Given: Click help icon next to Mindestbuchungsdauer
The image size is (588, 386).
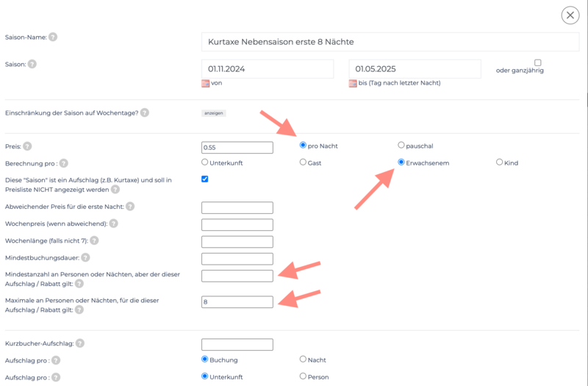Looking at the screenshot, I should click(x=86, y=257).
